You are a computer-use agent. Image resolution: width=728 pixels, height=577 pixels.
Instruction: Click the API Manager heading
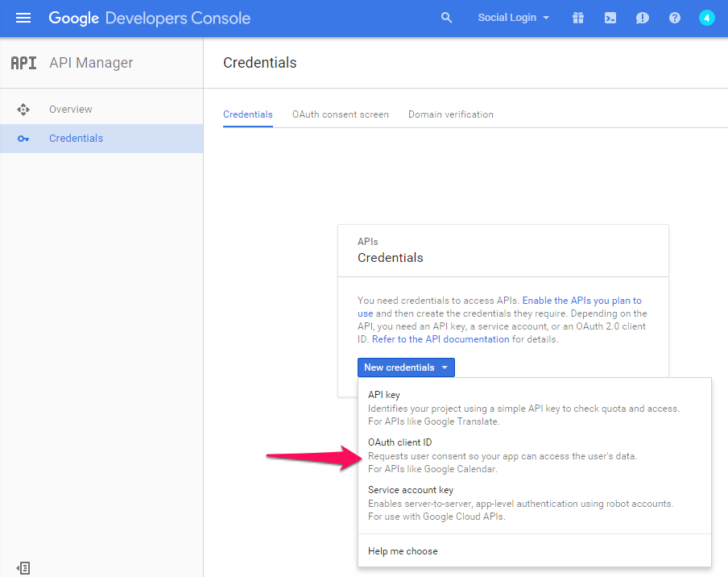pyautogui.click(x=91, y=63)
